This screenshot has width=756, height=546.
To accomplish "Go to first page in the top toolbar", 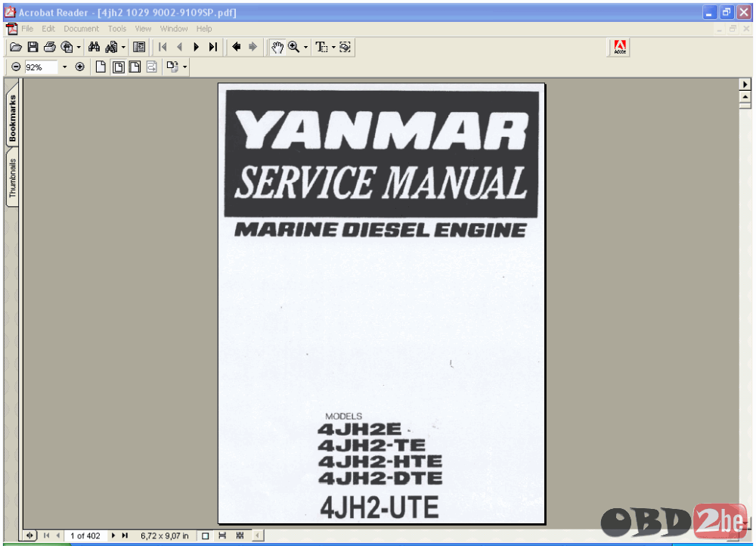I will tap(163, 48).
